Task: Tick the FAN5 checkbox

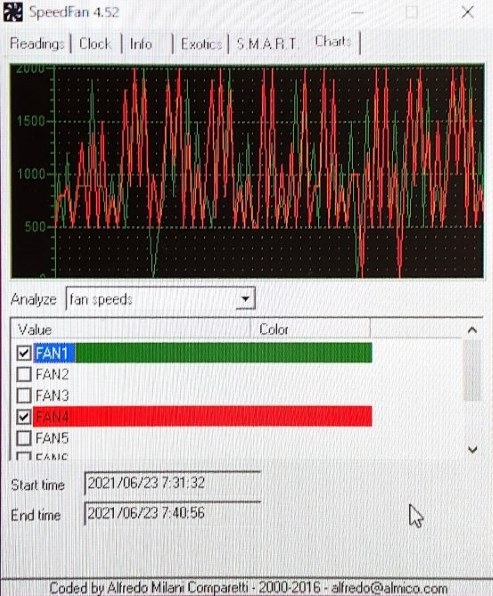Action: point(24,438)
